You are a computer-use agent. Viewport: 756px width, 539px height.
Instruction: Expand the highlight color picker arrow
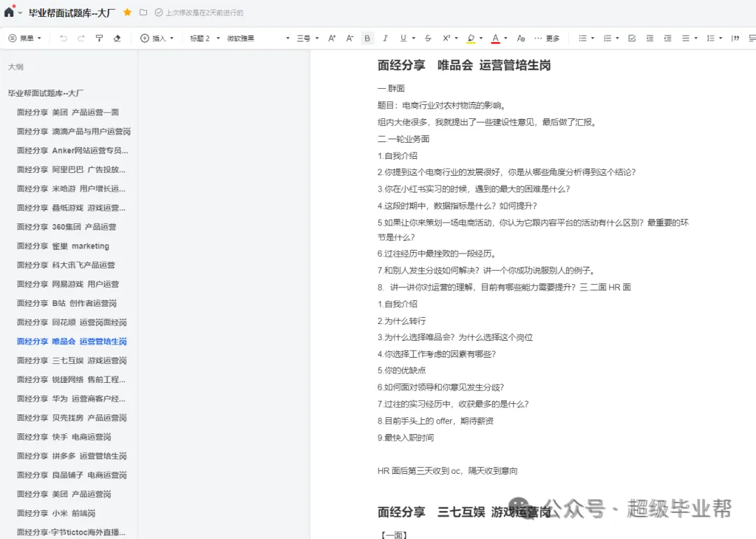click(481, 38)
